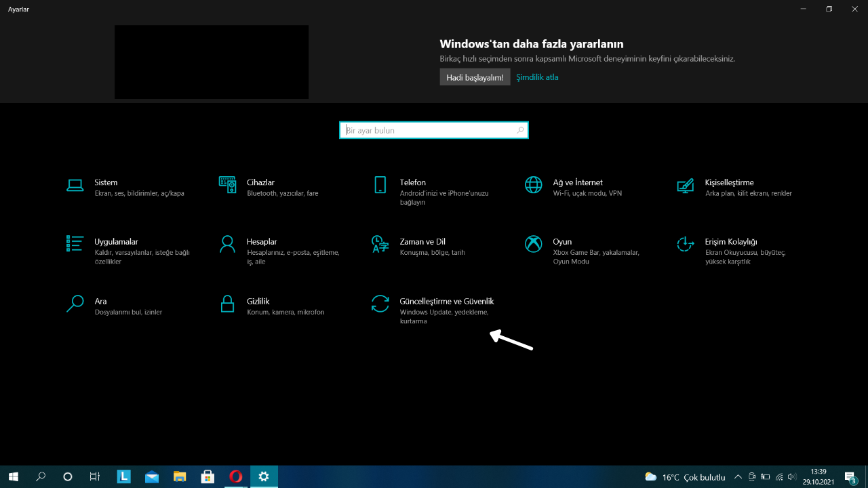This screenshot has height=488, width=868.
Task: Open Ağ ve İnternet globe icon
Action: 534,184
